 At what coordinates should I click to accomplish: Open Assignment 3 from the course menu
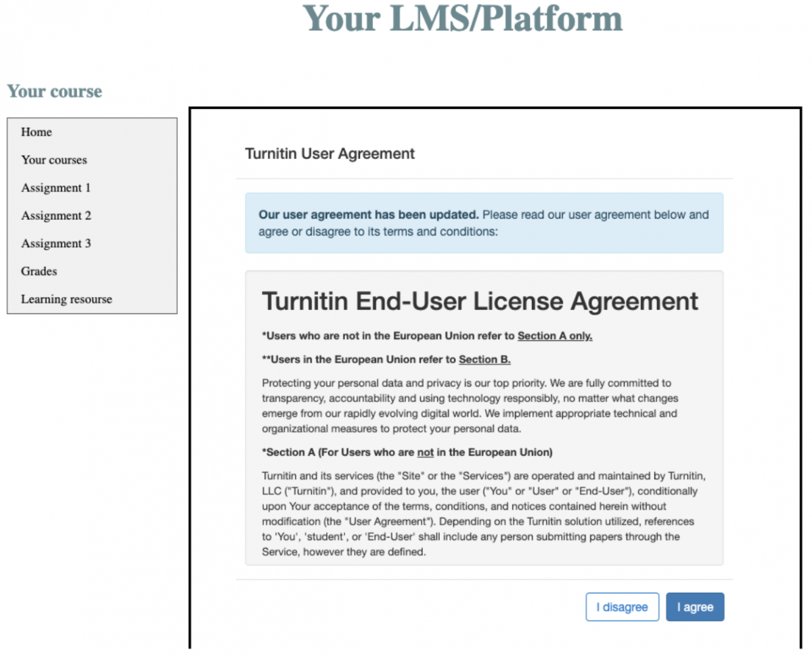click(x=55, y=243)
